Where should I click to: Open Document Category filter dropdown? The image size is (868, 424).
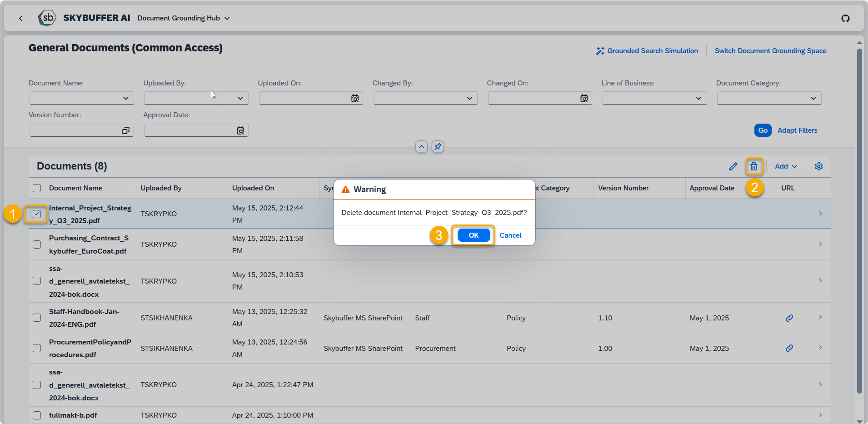click(813, 98)
